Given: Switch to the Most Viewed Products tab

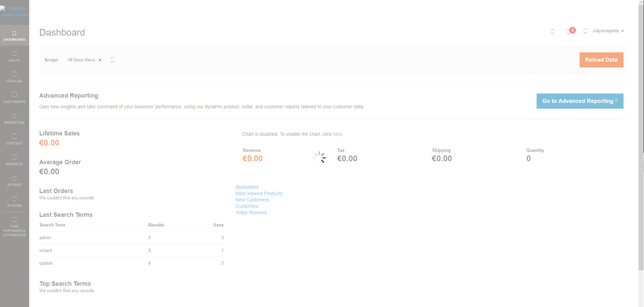Looking at the screenshot, I should [259, 193].
